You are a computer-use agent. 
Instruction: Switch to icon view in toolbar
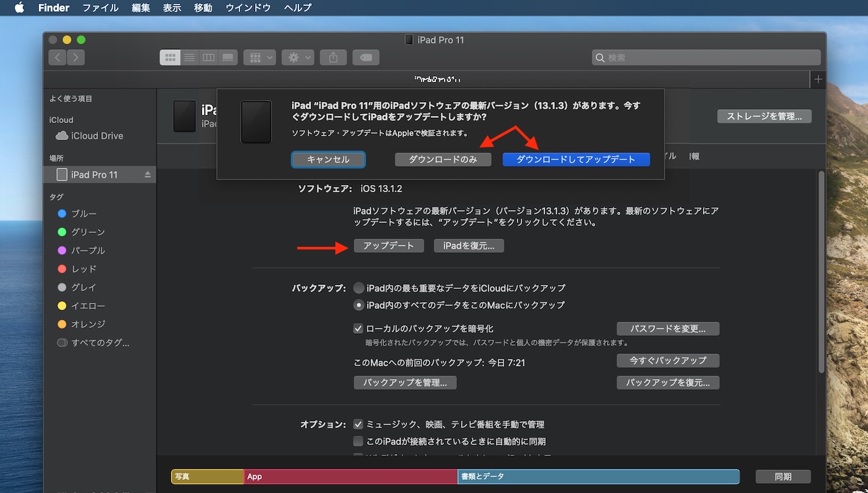coord(170,57)
